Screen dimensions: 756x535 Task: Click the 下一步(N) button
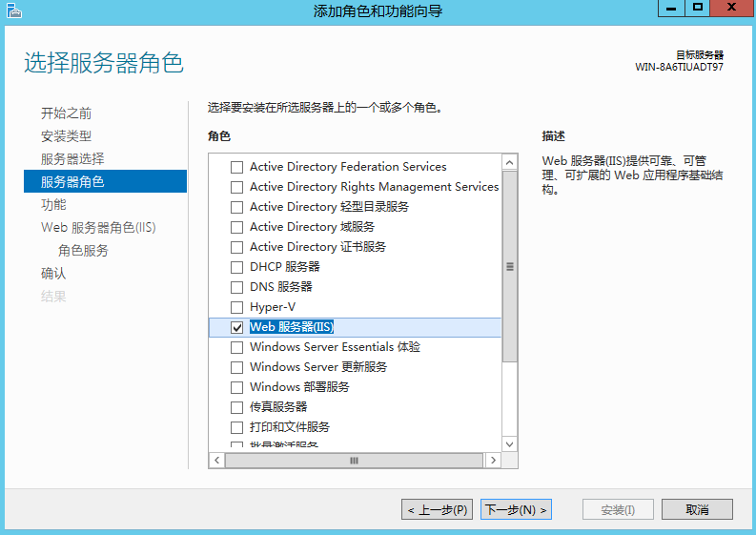(x=516, y=510)
